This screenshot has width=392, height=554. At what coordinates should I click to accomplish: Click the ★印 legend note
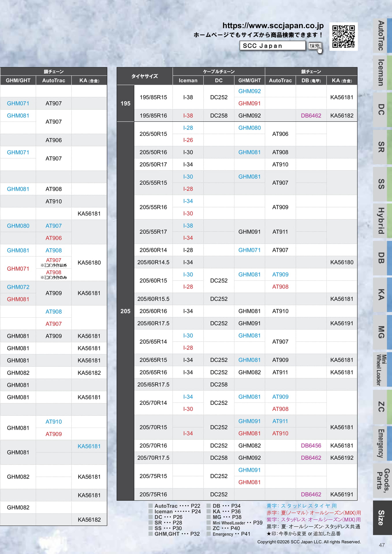click(x=303, y=534)
